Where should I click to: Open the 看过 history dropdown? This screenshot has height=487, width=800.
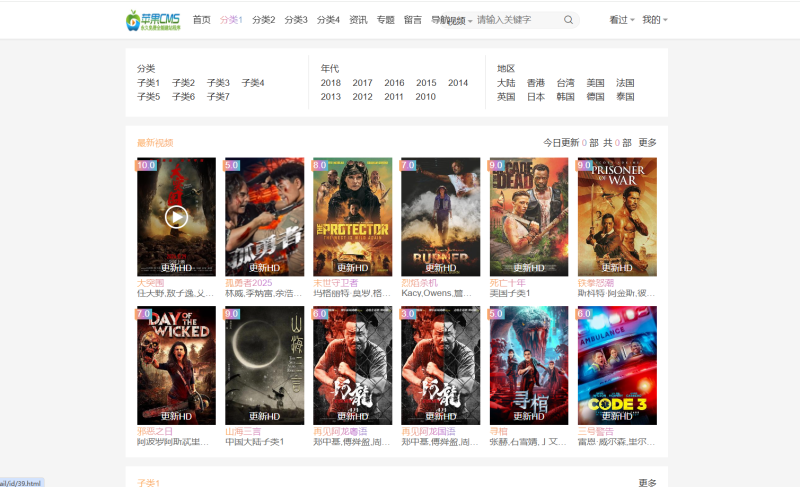(x=621, y=20)
